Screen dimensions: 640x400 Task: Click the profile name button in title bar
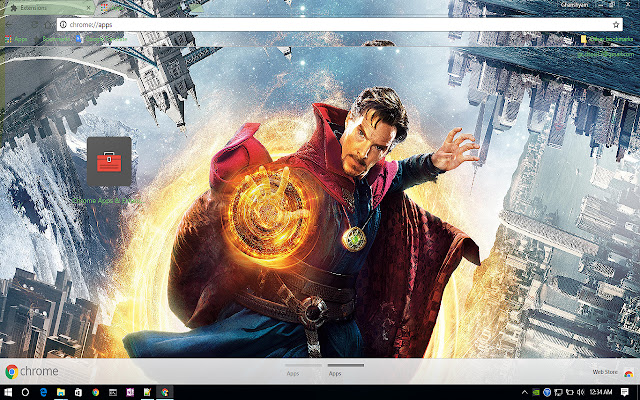tap(573, 5)
